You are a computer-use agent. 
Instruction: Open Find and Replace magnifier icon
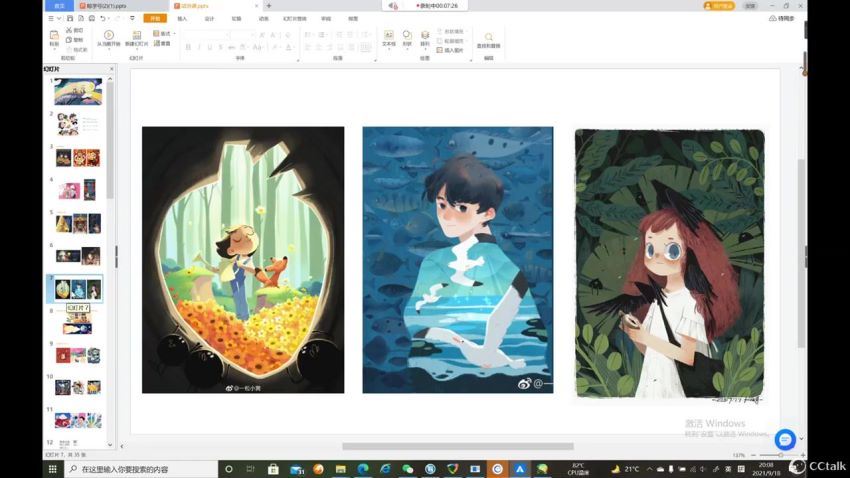(x=488, y=37)
